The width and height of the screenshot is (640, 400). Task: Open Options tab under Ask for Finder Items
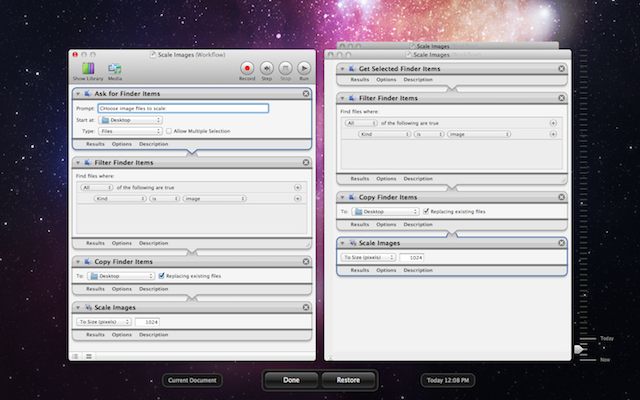[121, 144]
